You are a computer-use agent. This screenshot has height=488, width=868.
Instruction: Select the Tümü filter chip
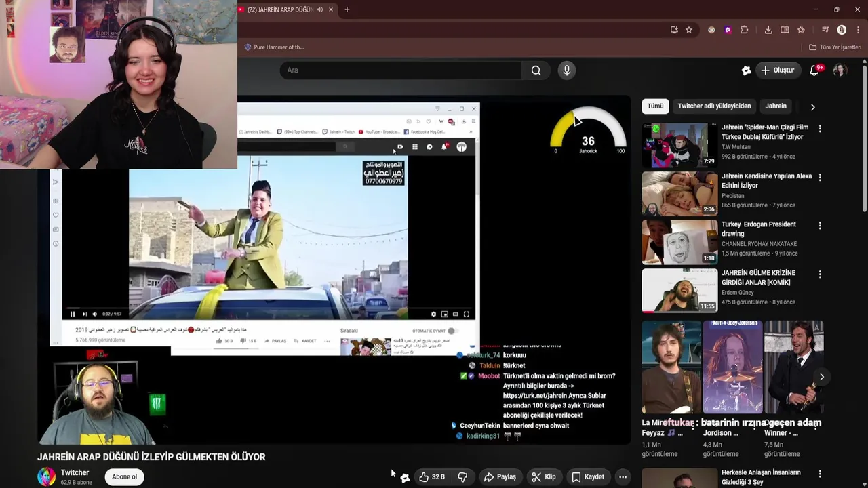point(655,106)
